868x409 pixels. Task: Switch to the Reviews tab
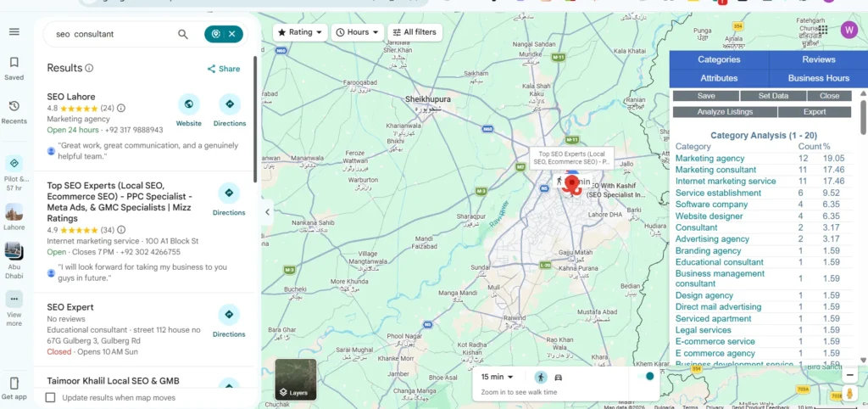coord(819,59)
